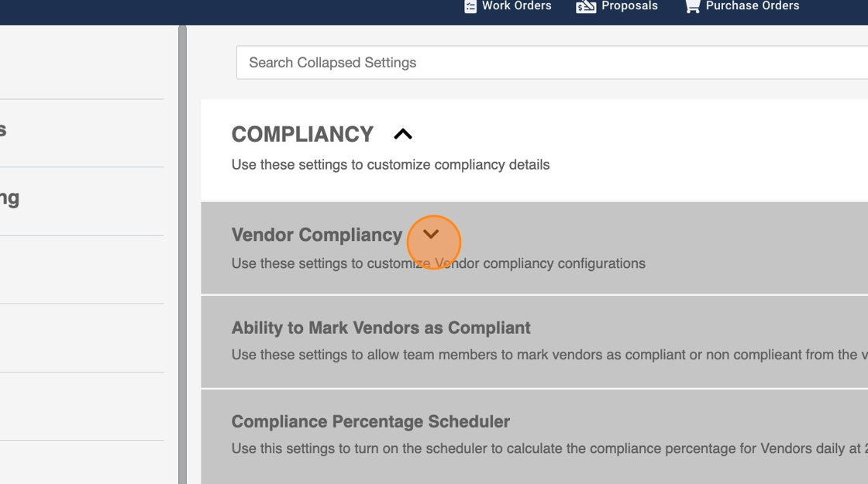Select the sidebar item ending in 's'

point(3,130)
